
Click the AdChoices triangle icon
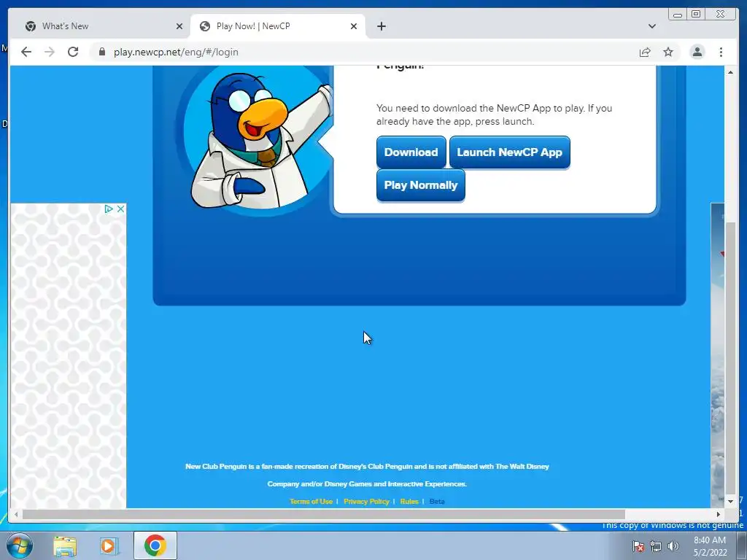[x=109, y=209]
